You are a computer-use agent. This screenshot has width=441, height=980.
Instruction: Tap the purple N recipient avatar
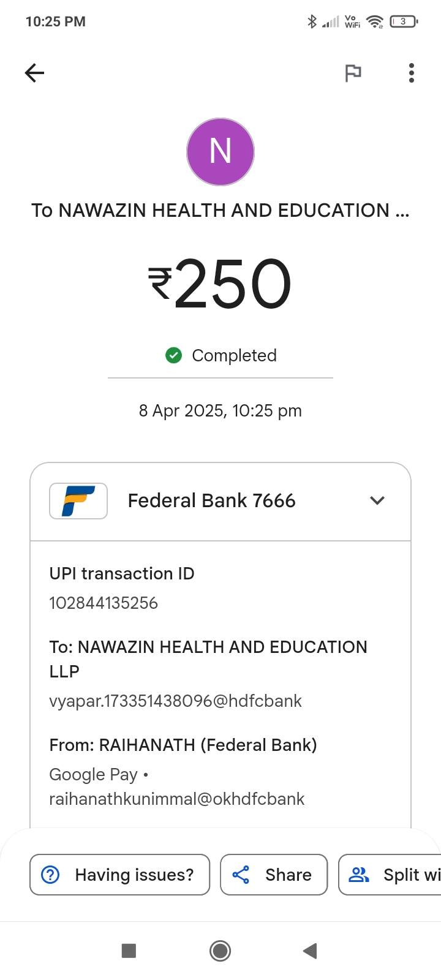tap(221, 152)
